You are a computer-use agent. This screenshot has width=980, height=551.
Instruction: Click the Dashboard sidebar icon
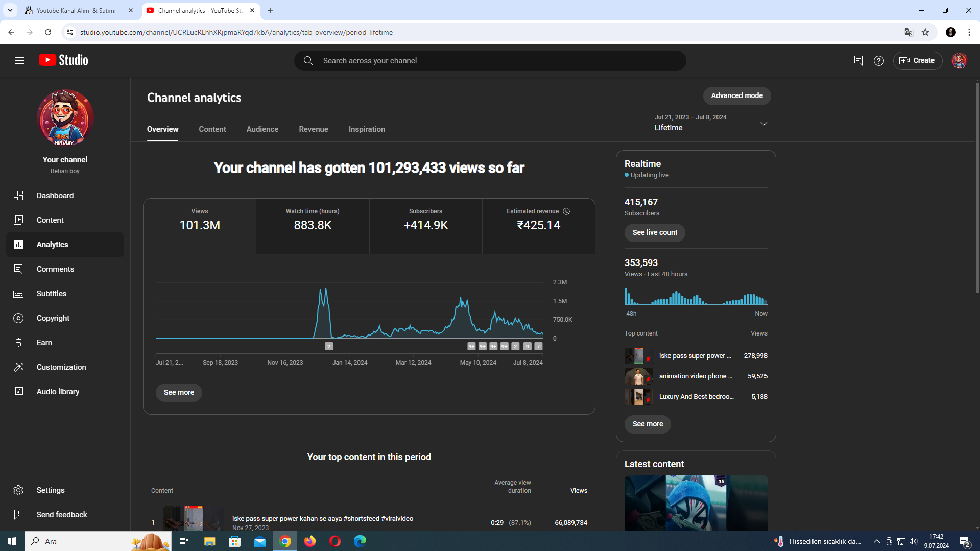pos(18,196)
